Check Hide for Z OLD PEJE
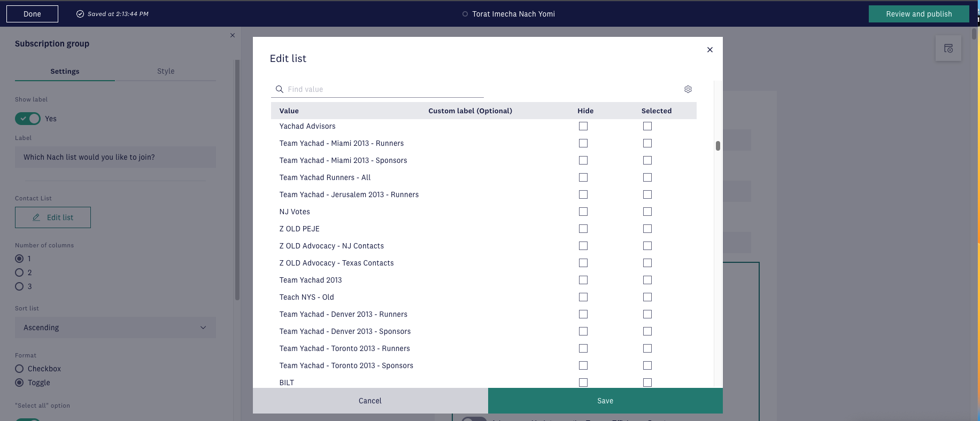The width and height of the screenshot is (980, 421). coord(583,229)
